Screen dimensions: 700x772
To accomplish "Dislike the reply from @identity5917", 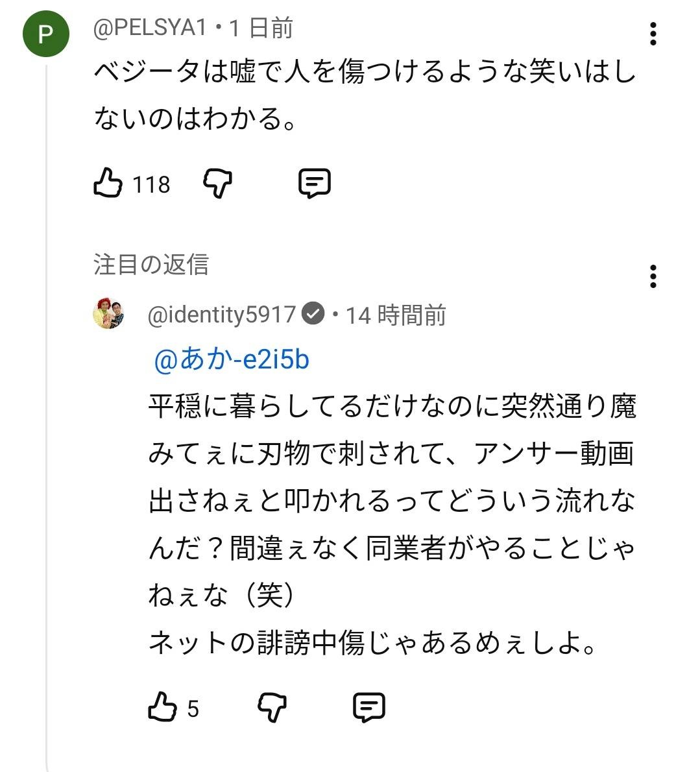I will 272,707.
